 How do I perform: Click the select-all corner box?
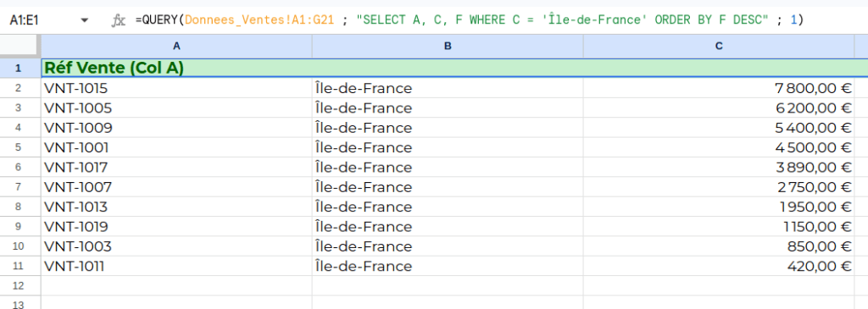point(20,46)
